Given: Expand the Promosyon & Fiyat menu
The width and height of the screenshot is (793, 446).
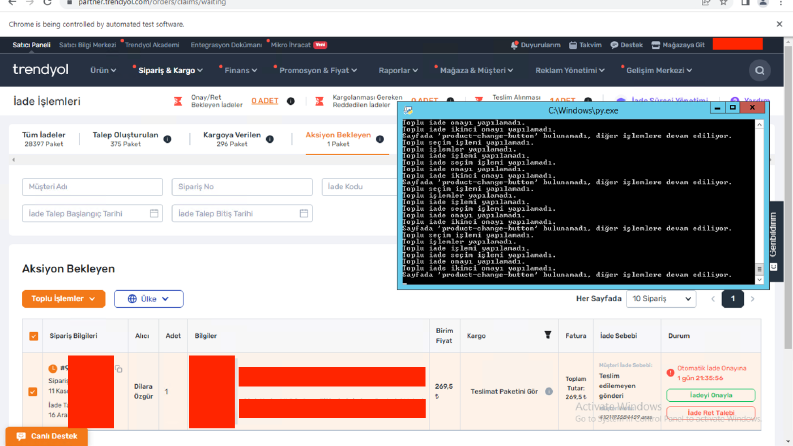Looking at the screenshot, I should coord(318,70).
